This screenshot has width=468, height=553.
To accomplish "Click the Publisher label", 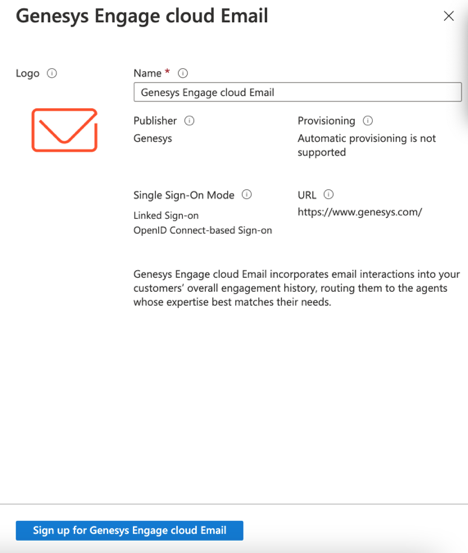I will (155, 121).
